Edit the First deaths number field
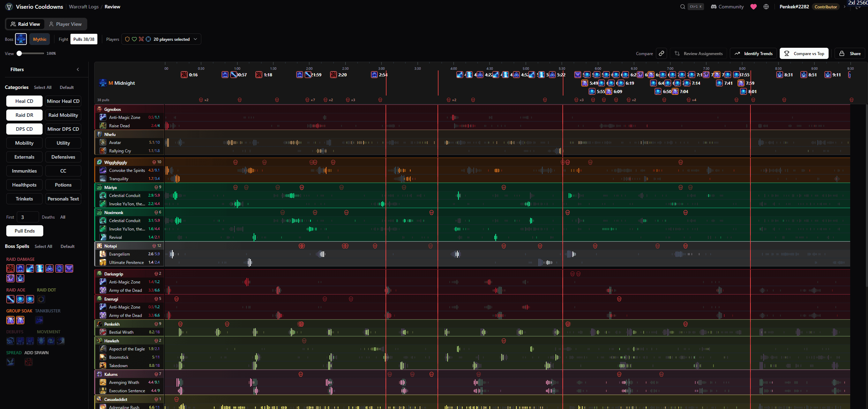This screenshot has height=409, width=868. point(28,217)
